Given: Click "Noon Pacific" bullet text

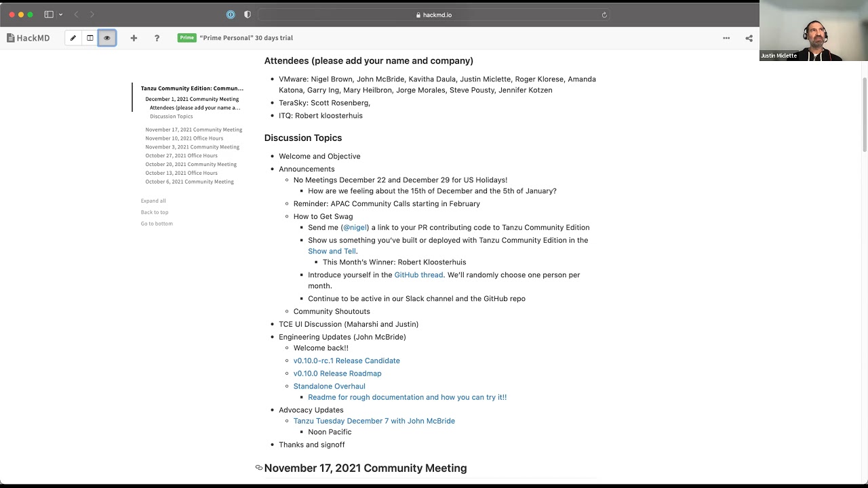Looking at the screenshot, I should (330, 432).
